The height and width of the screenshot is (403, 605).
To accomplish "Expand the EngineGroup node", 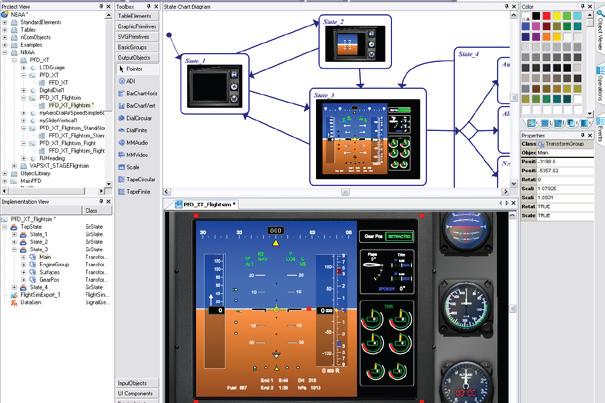I will pos(23,263).
